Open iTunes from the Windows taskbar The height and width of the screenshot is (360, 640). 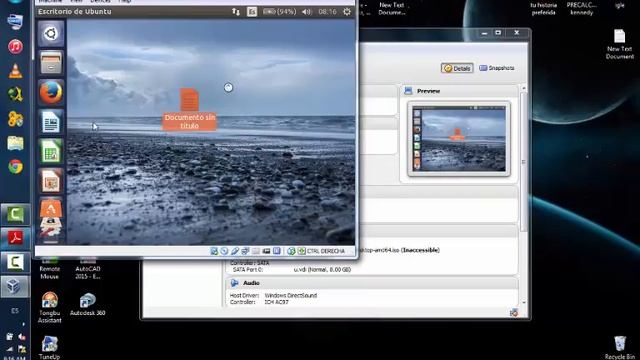pyautogui.click(x=15, y=46)
